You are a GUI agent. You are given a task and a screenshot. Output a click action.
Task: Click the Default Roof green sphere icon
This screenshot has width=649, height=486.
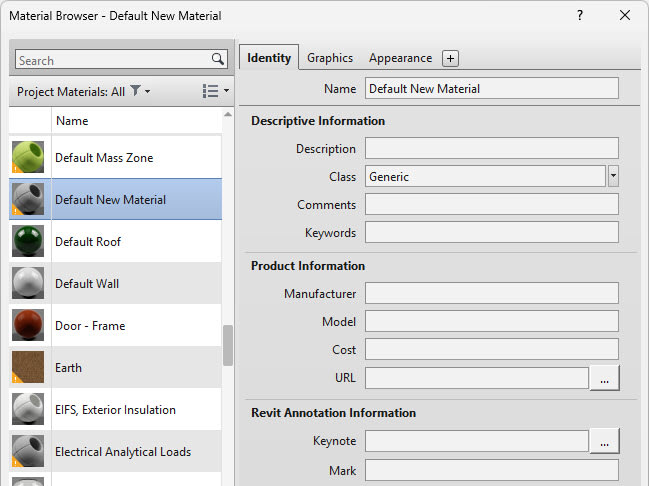click(x=28, y=242)
